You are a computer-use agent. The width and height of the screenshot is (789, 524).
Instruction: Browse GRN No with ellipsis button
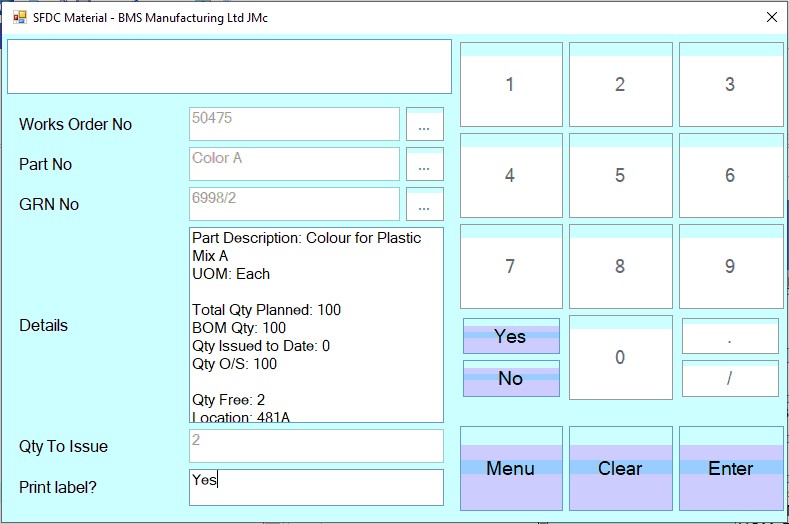point(424,205)
